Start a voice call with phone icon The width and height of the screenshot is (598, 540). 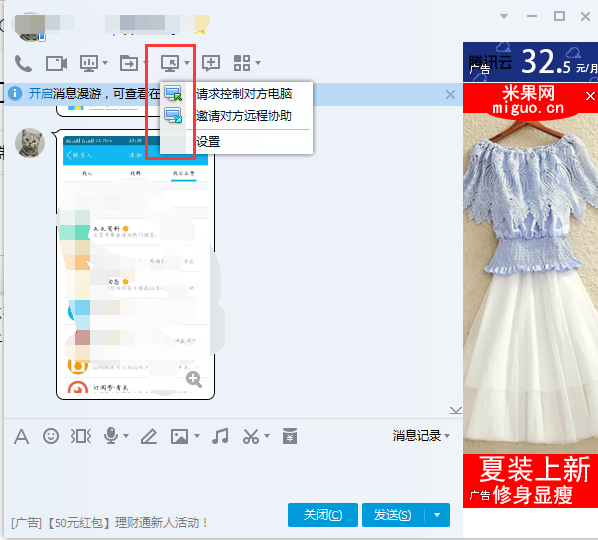(x=23, y=63)
